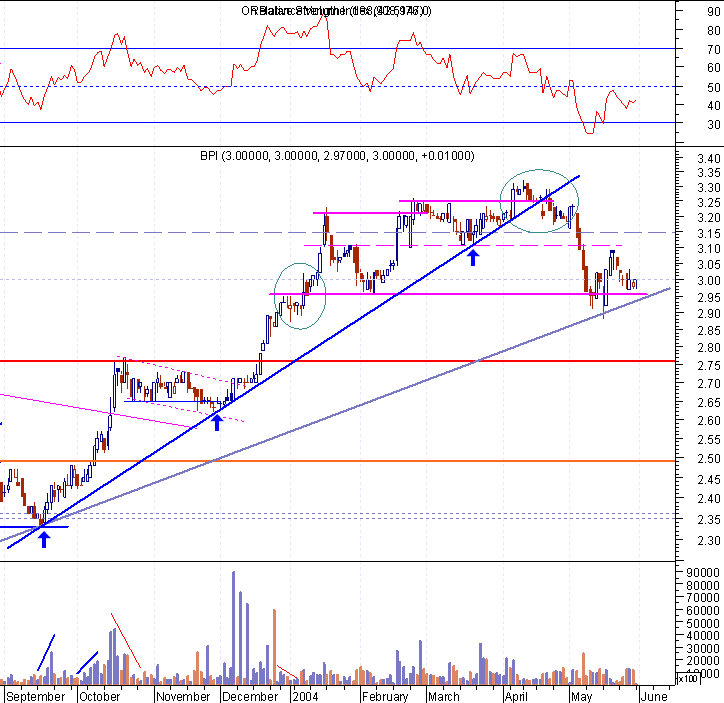Click the November month label
Viewport: 724px width, 703px height.
tap(183, 696)
